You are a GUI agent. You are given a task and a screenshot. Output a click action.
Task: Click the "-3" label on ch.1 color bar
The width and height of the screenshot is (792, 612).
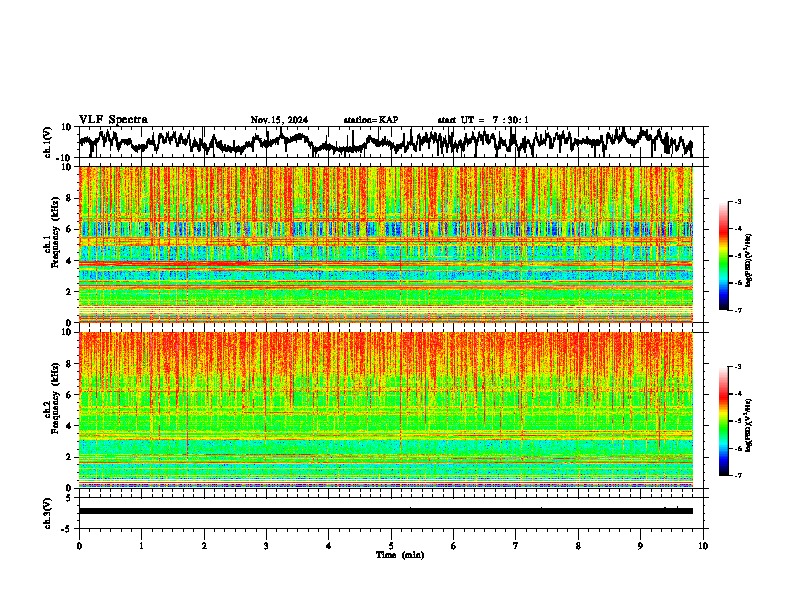click(x=737, y=201)
